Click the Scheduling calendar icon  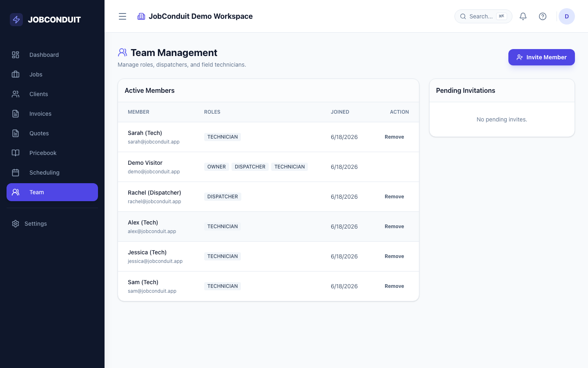click(16, 173)
